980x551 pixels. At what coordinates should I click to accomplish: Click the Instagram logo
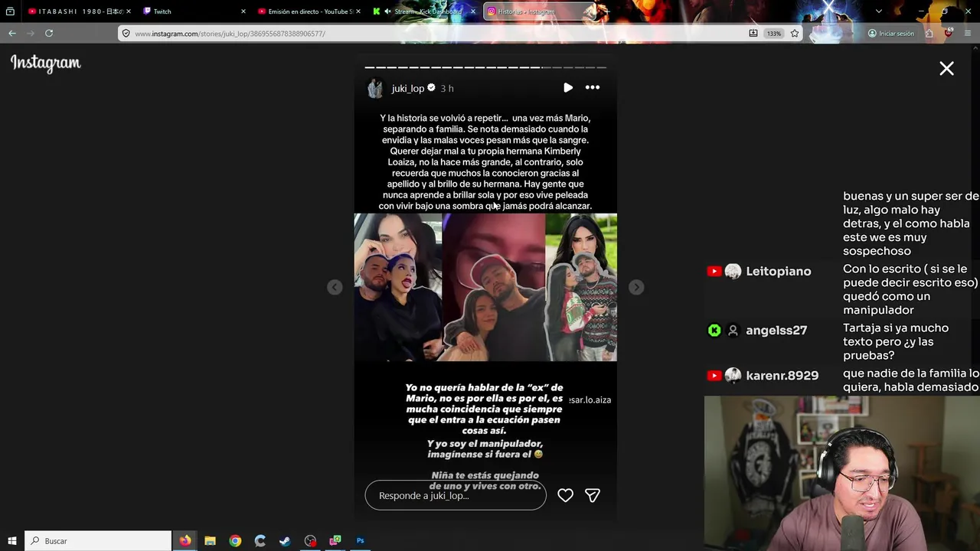point(45,64)
